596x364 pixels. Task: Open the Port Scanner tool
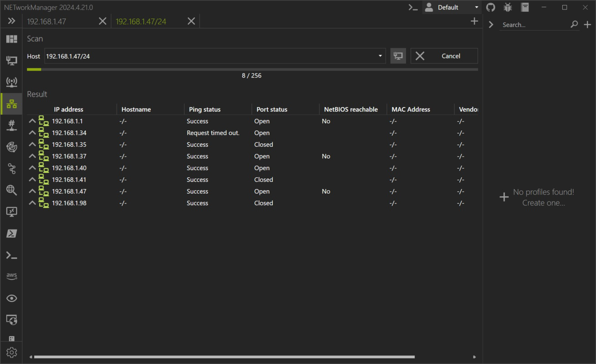click(x=11, y=125)
